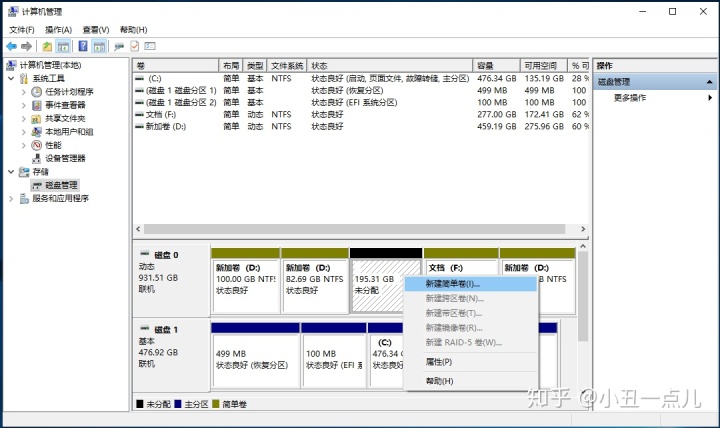Click the toolbar icon after the action pane icon
720x428 pixels.
pyautogui.click(x=119, y=46)
